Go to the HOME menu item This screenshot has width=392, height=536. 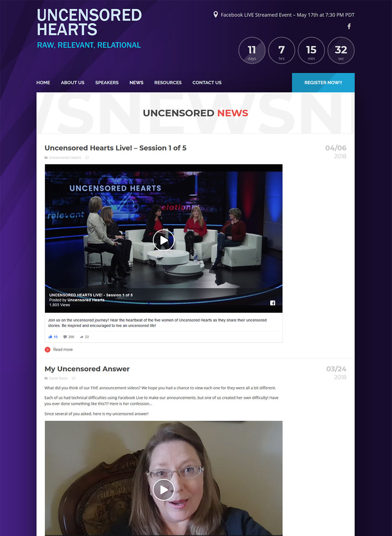pyautogui.click(x=43, y=83)
